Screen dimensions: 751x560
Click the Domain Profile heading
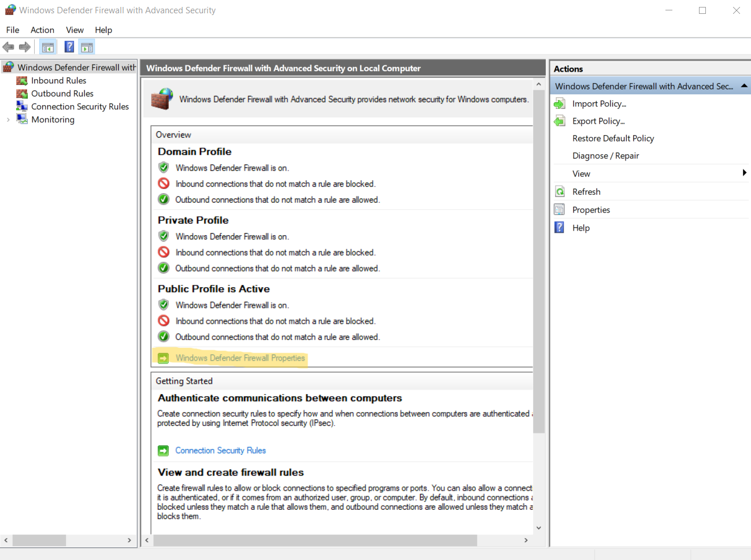point(194,151)
